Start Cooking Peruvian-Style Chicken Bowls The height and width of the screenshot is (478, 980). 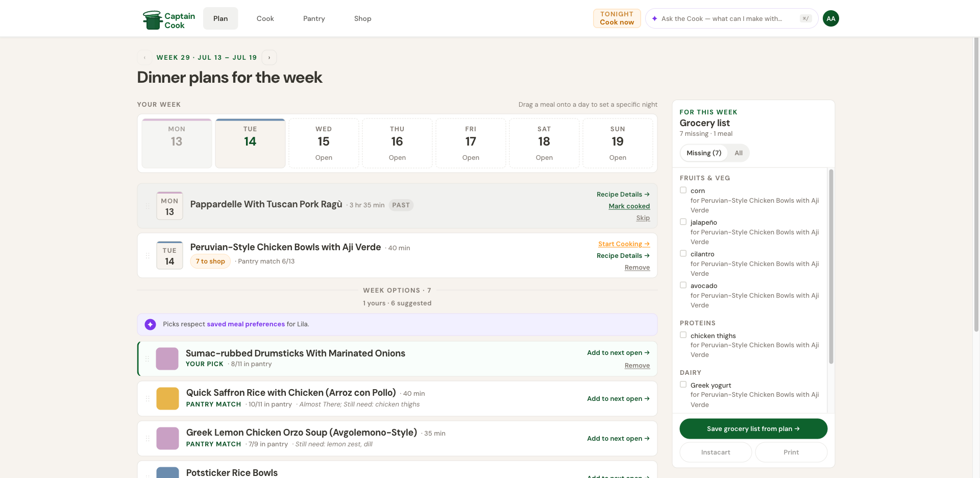[624, 244]
